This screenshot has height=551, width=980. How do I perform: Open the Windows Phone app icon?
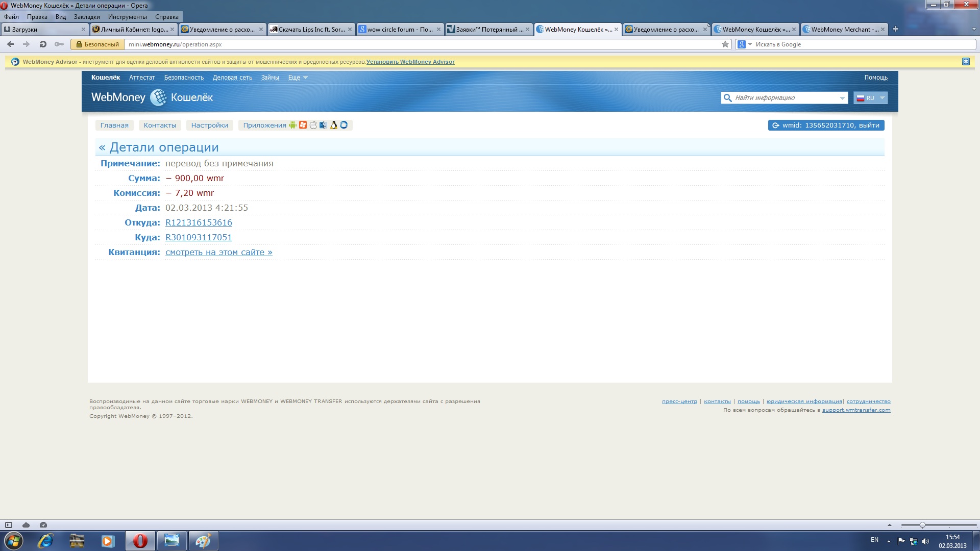[303, 125]
